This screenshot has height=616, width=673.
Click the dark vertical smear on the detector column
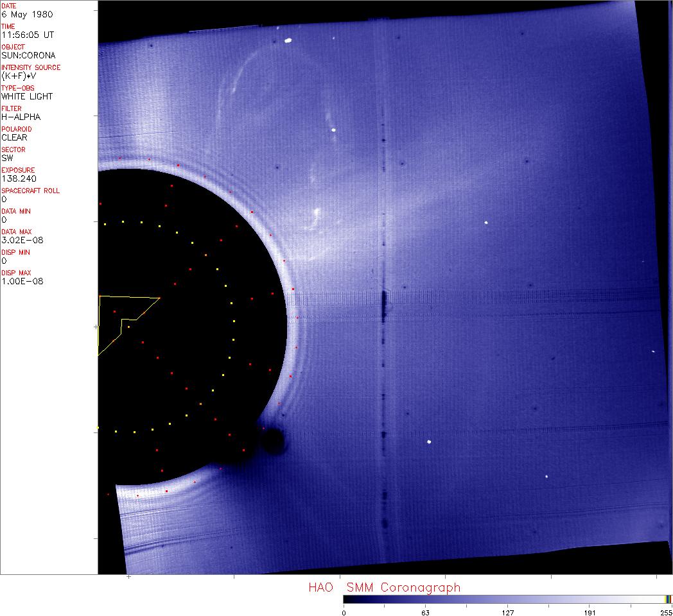(383, 305)
